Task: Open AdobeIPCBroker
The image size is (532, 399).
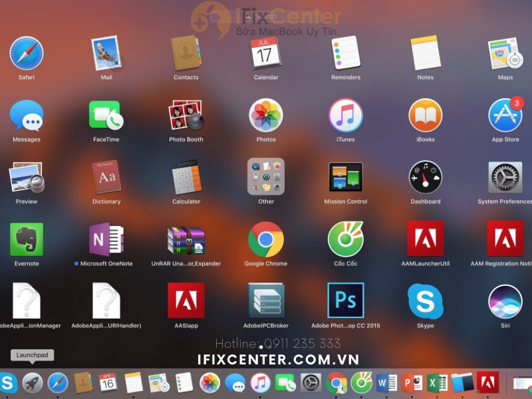Action: (266, 301)
